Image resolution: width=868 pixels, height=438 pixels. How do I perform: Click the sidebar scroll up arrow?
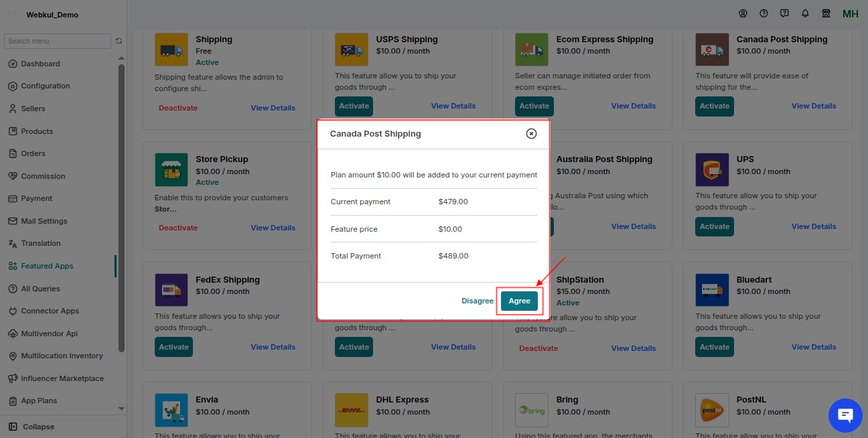pos(121,58)
